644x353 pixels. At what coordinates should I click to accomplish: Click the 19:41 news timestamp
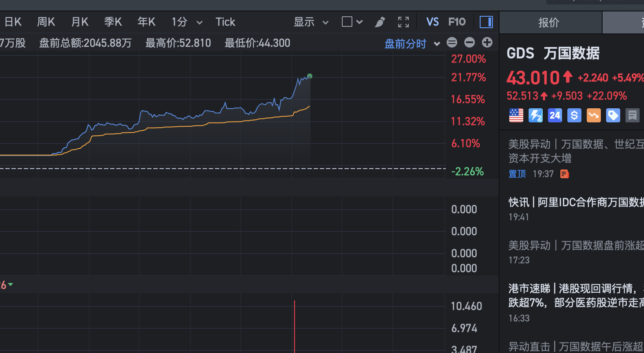click(x=519, y=217)
